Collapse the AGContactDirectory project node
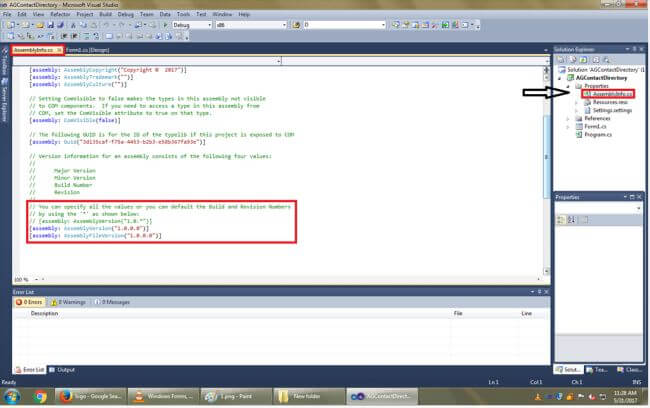The image size is (650, 408). tap(560, 78)
